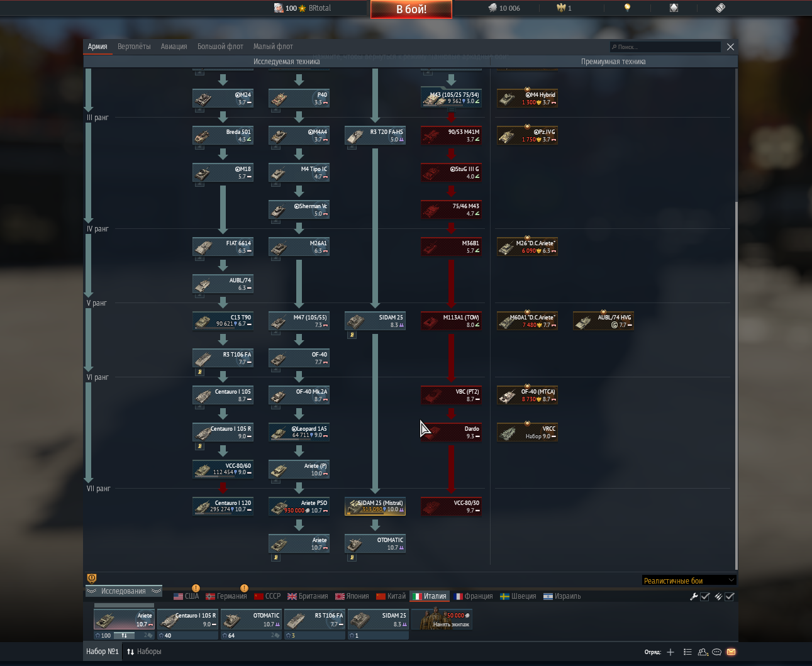Switch to Малый флот tab

pyautogui.click(x=273, y=47)
